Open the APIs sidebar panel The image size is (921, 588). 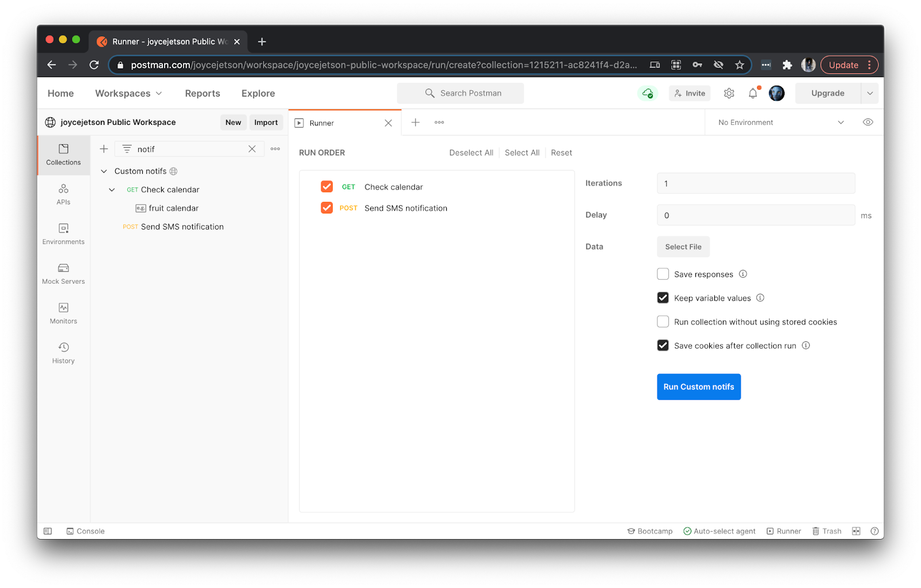pos(63,194)
